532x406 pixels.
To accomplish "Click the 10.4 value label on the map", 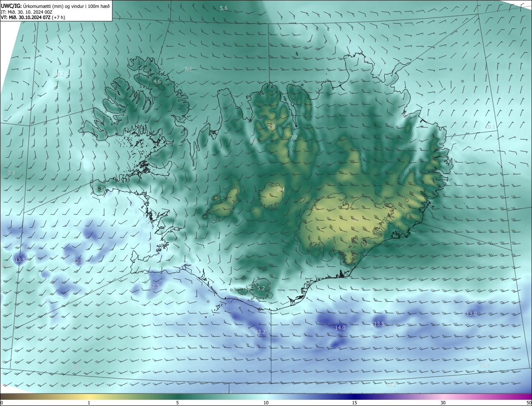I will (x=485, y=366).
